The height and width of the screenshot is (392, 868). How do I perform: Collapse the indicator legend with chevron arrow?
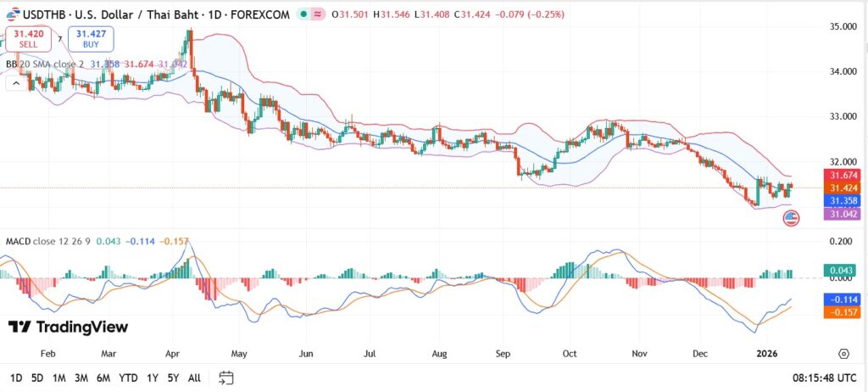[16, 82]
